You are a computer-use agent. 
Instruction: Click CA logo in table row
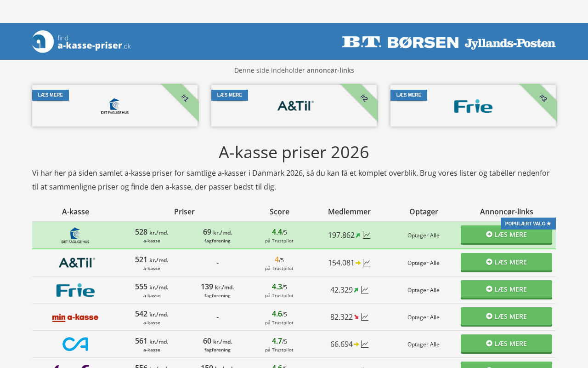[75, 344]
